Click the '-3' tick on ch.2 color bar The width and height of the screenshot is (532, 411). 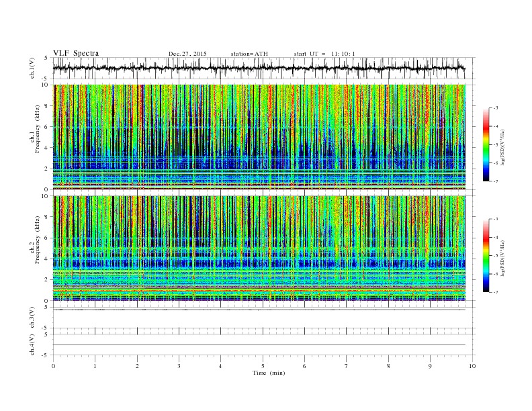click(x=496, y=219)
